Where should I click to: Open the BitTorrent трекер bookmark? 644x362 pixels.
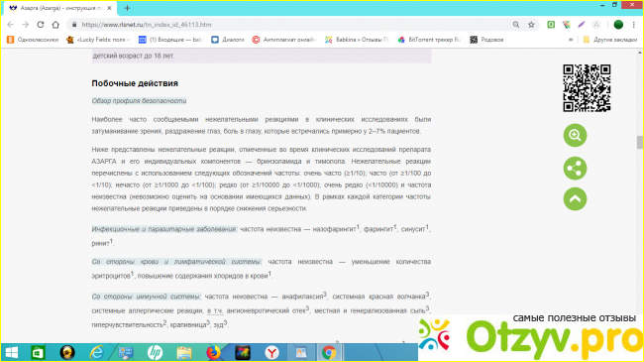pos(429,40)
